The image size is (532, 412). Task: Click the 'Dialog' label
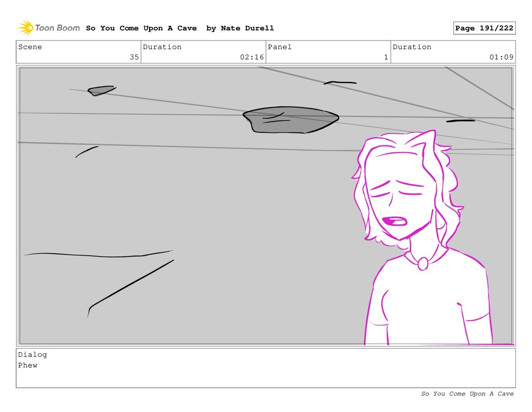click(33, 355)
